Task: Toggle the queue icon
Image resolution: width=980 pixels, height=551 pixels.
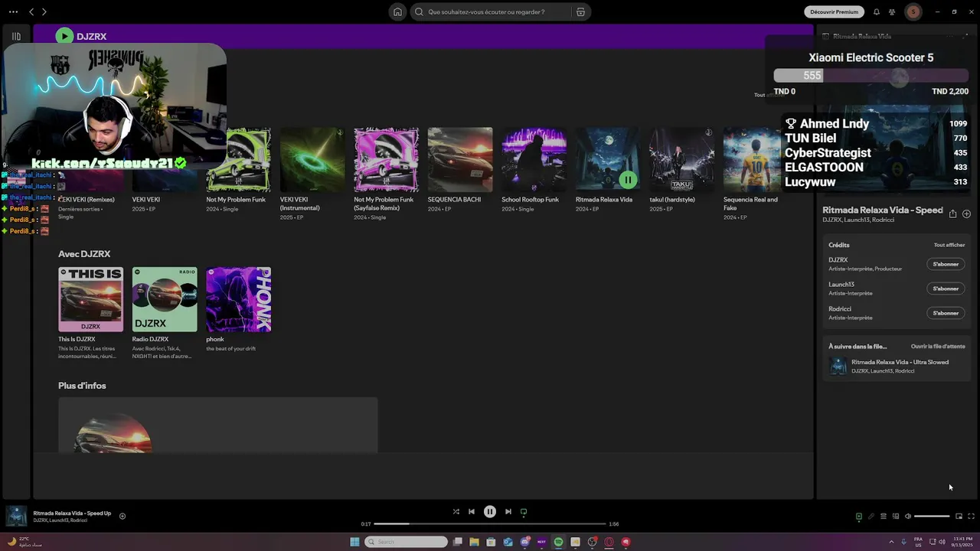Action: [x=883, y=517]
